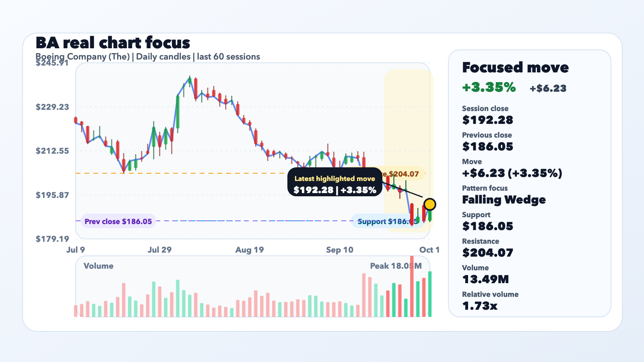Image resolution: width=644 pixels, height=362 pixels.
Task: Select the Relative volume 1.73x value
Action: point(480,306)
